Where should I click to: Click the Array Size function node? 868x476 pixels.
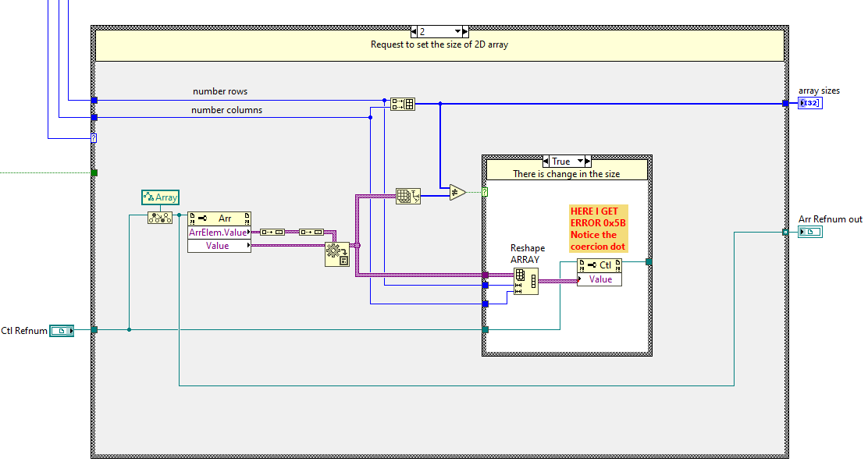pos(407,196)
